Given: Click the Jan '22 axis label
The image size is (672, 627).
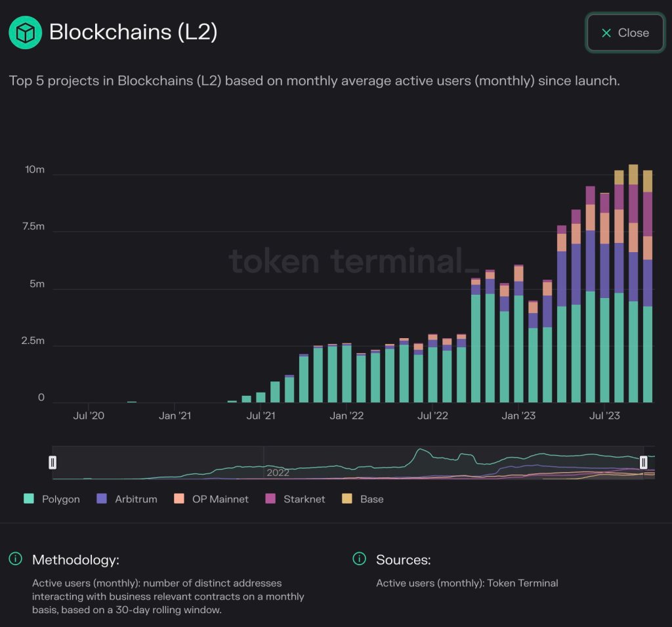Looking at the screenshot, I should 346,416.
